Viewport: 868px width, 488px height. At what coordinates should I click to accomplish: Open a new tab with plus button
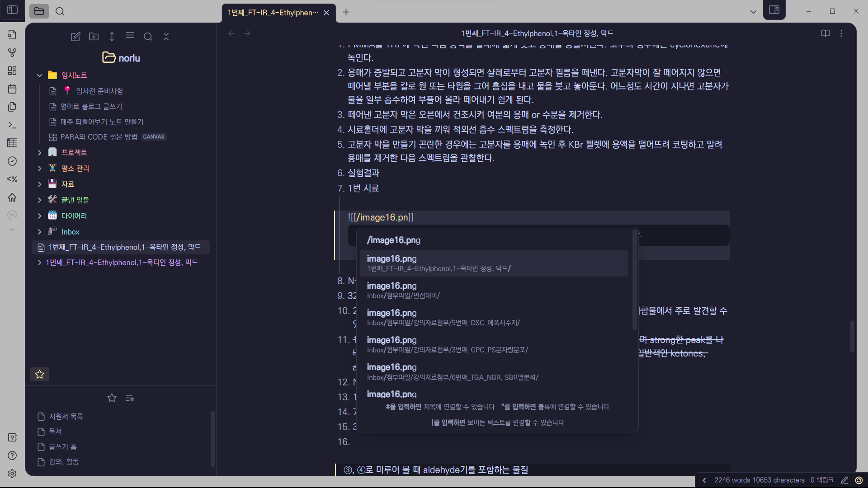(x=346, y=12)
